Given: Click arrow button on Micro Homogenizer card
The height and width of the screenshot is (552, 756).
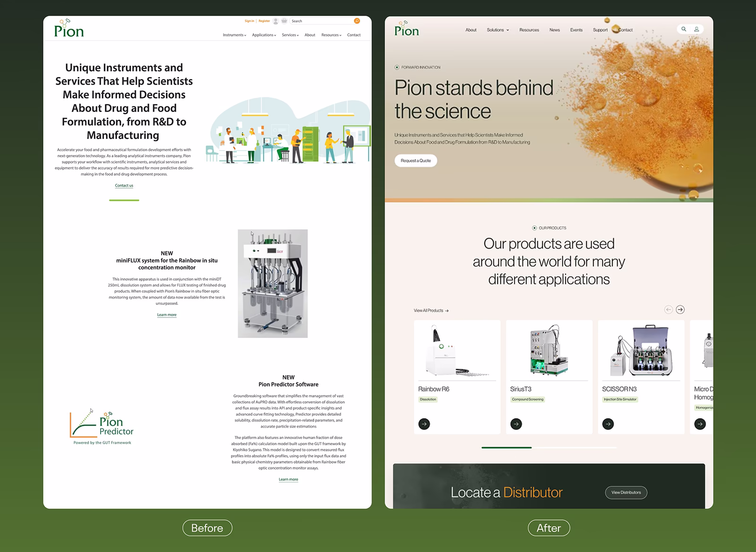Looking at the screenshot, I should point(700,424).
